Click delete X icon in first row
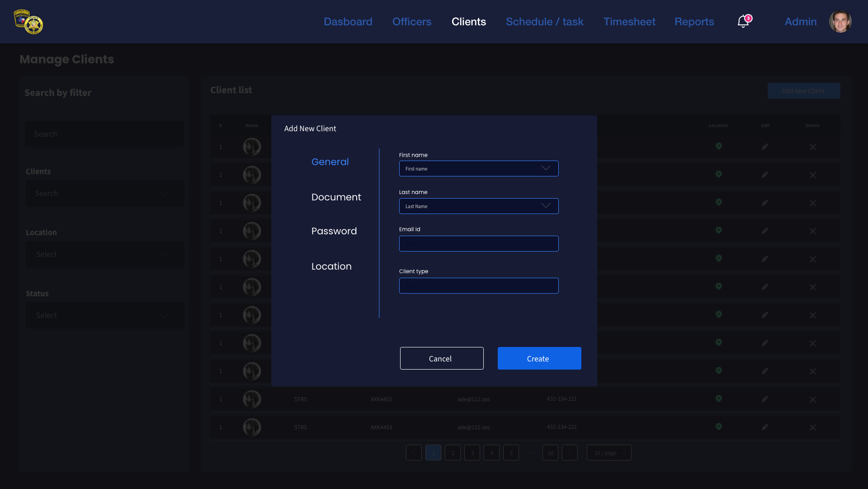868x489 pixels. (x=812, y=147)
